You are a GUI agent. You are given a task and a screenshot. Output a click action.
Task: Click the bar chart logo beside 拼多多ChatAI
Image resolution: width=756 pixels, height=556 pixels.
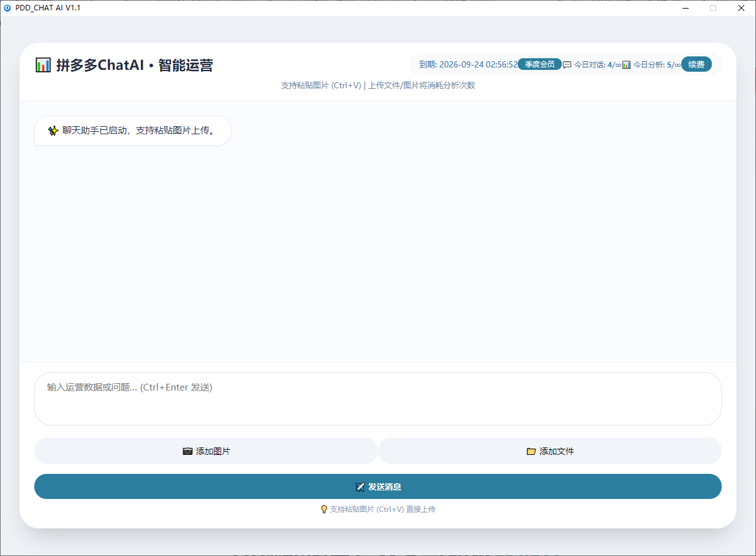pyautogui.click(x=43, y=65)
